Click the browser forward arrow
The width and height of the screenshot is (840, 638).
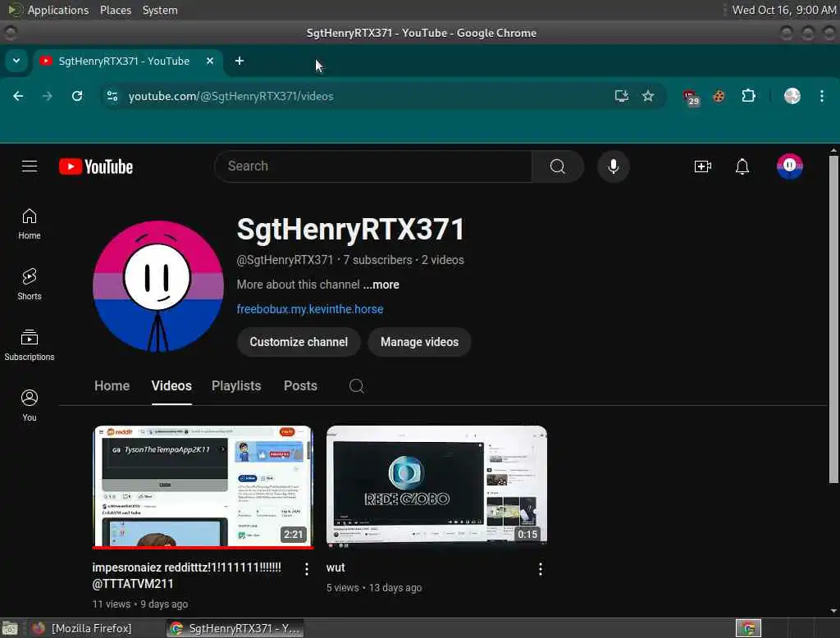click(48, 96)
